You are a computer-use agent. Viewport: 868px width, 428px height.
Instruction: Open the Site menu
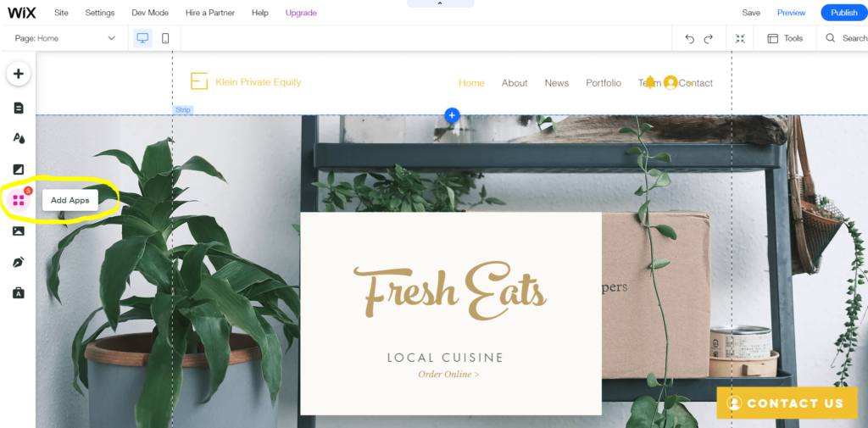(x=61, y=13)
